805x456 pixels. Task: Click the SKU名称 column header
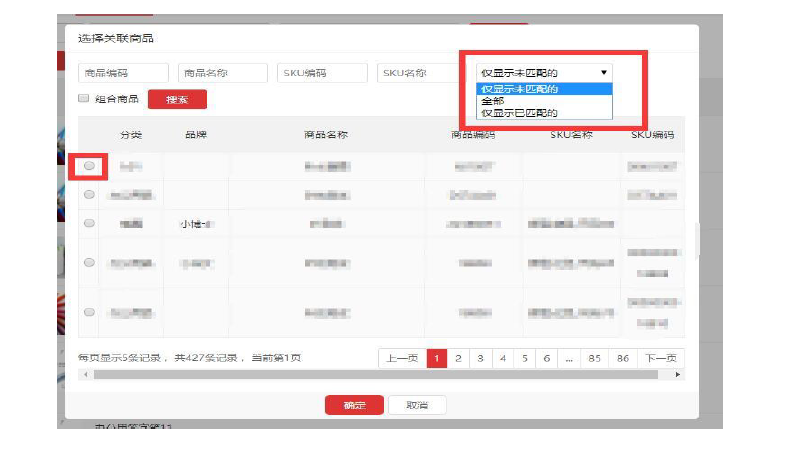pyautogui.click(x=571, y=135)
